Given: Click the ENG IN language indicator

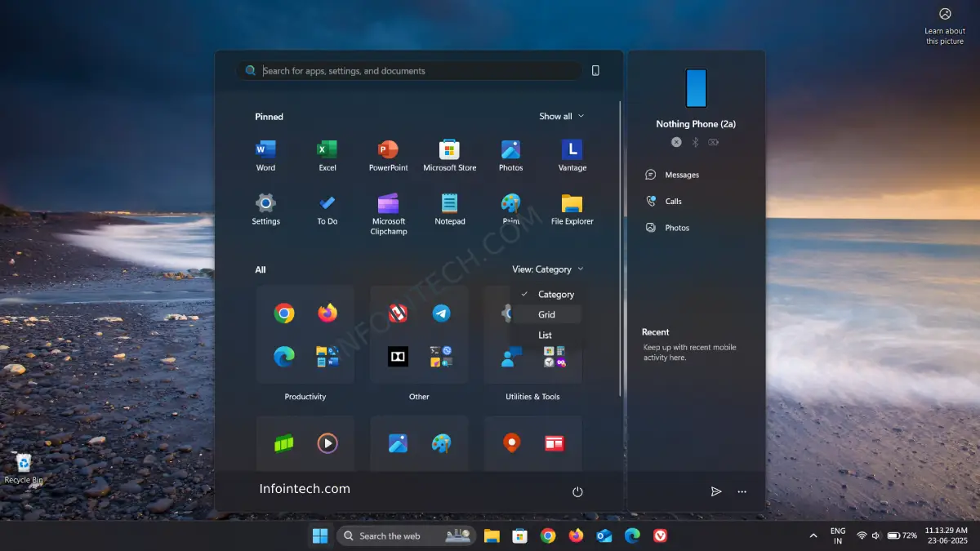Looking at the screenshot, I should coord(838,535).
